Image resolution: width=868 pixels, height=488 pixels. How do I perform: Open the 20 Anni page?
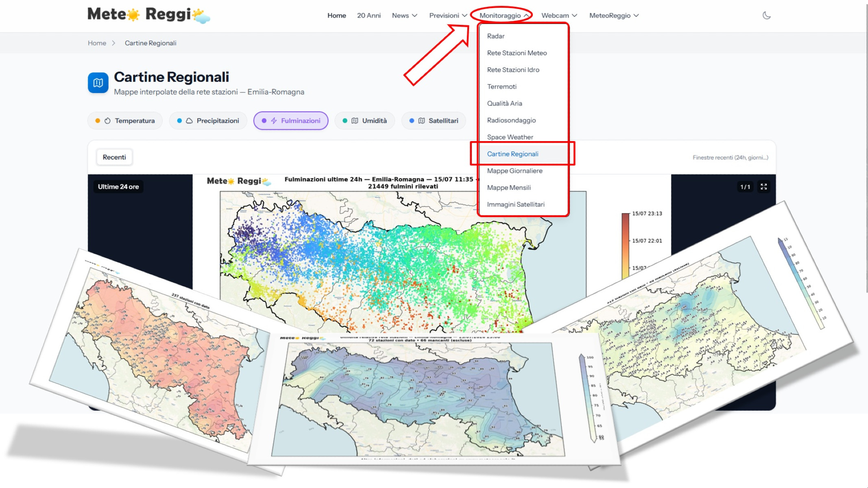(369, 15)
